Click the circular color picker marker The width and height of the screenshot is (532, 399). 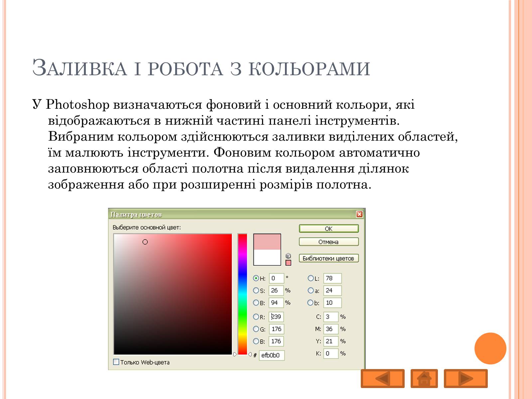coord(145,242)
